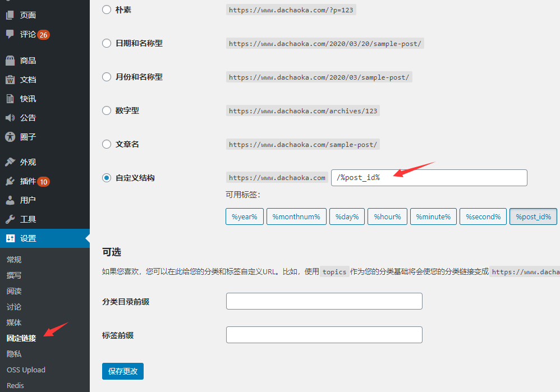
Task: Click the Users (用户) person icon
Action: pos(10,200)
